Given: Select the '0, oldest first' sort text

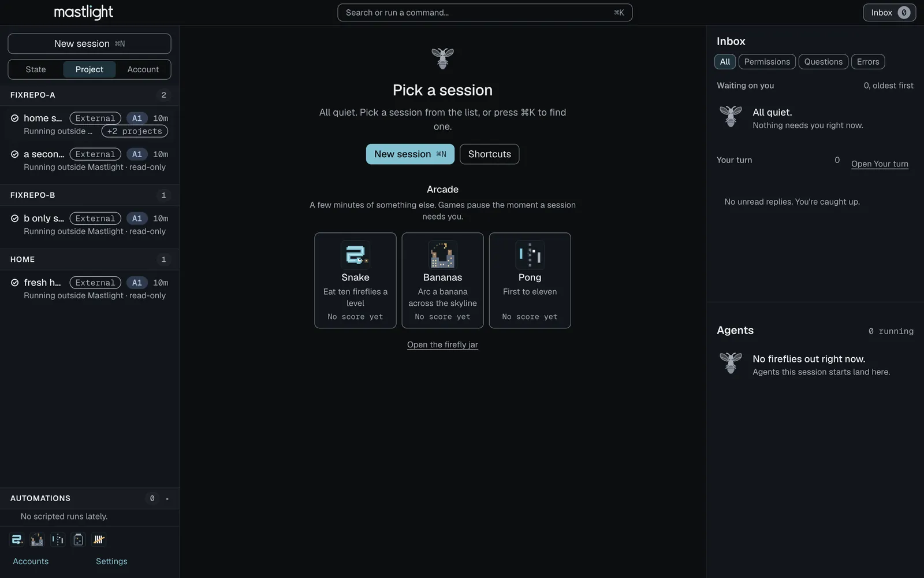Looking at the screenshot, I should 888,86.
